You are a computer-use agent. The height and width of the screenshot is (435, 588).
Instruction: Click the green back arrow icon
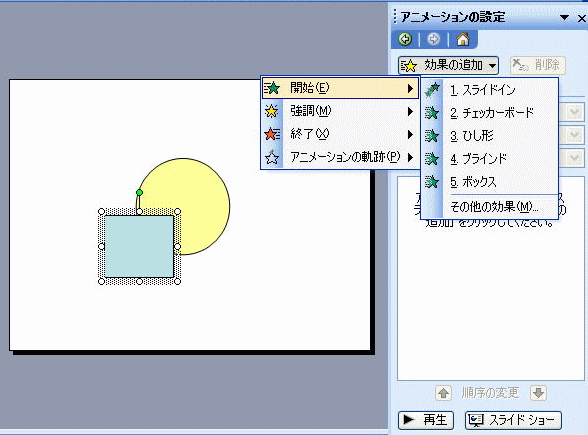(x=405, y=39)
